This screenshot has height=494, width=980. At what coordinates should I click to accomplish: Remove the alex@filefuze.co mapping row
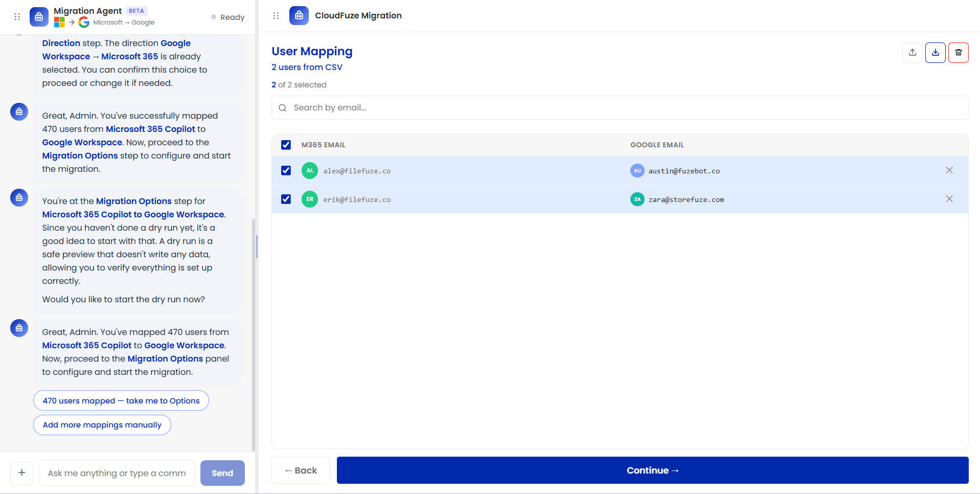click(x=949, y=170)
